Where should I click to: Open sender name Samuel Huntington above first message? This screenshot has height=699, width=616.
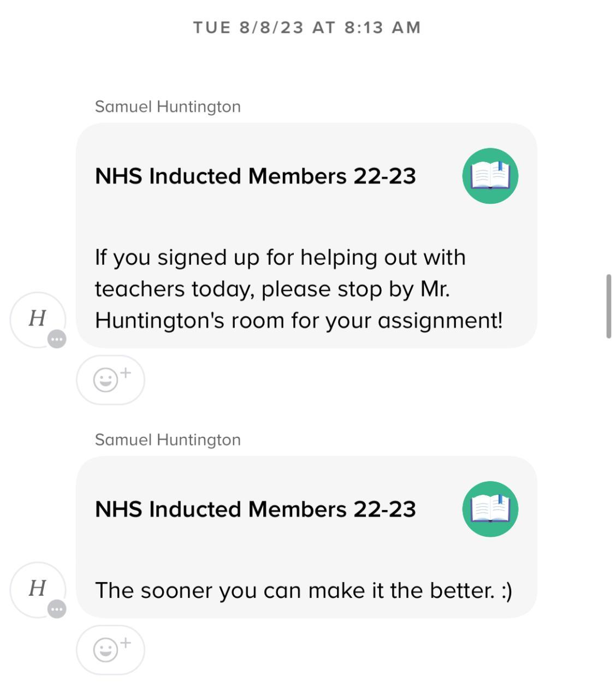pyautogui.click(x=168, y=106)
